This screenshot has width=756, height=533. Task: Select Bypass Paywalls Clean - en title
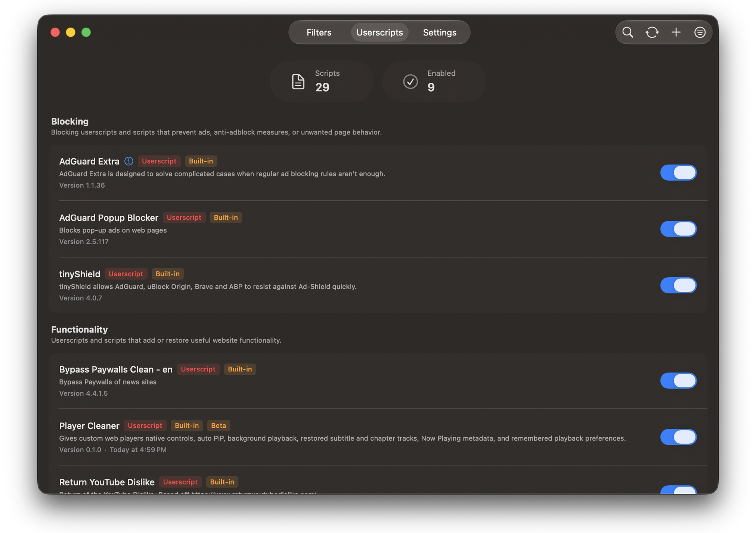pyautogui.click(x=116, y=369)
